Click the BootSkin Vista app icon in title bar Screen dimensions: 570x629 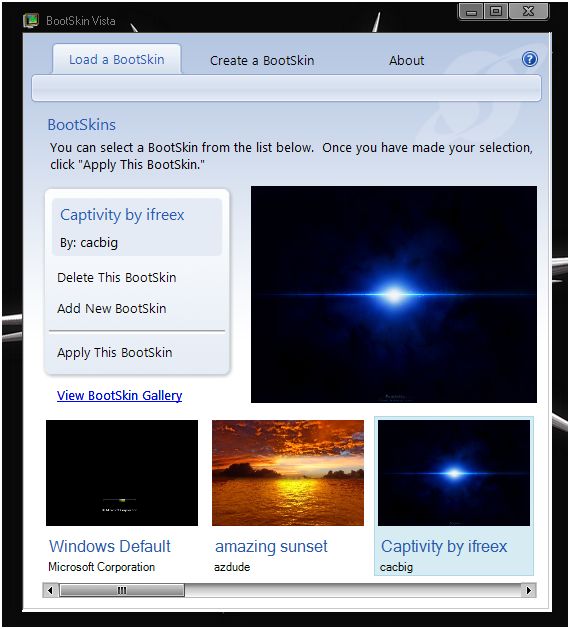pyautogui.click(x=31, y=20)
